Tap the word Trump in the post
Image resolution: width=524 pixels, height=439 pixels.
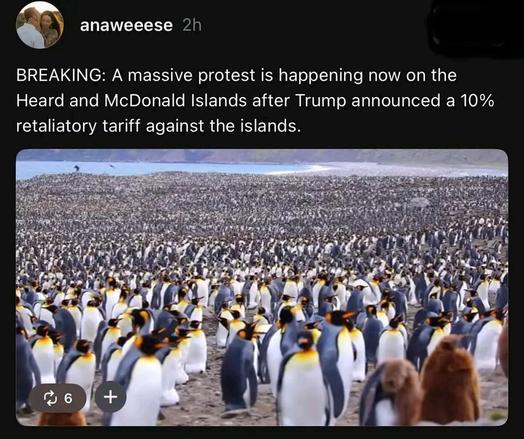pos(320,101)
